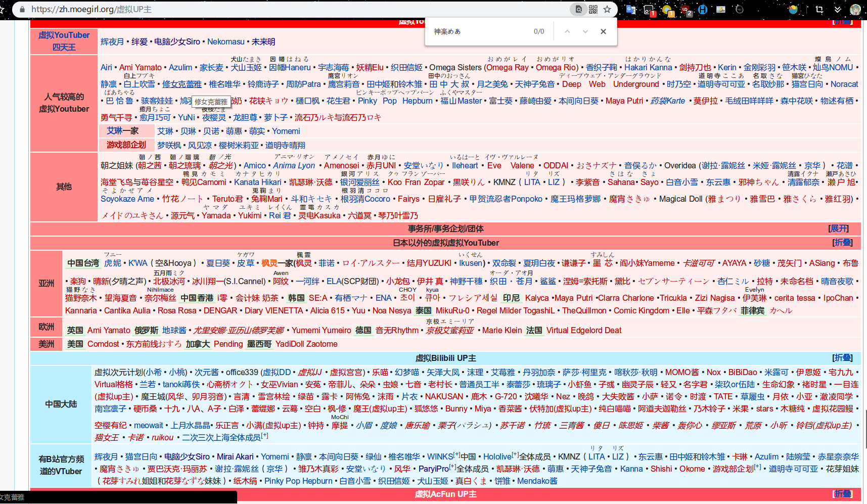Click the blue H extension icon
This screenshot has height=504, width=867.
[703, 9]
